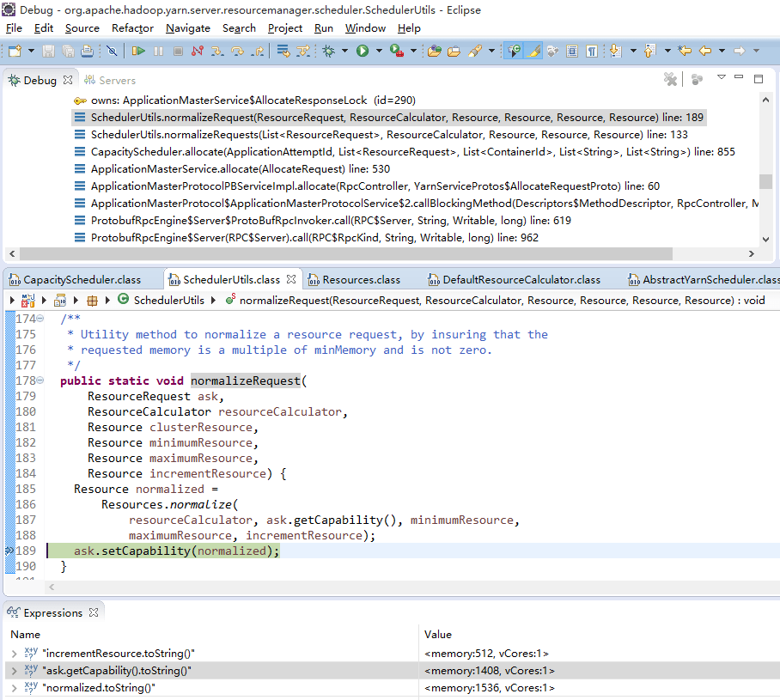This screenshot has height=700, width=780.
Task: Expand ask.getCapability().toString() expression row
Action: [x=14, y=671]
